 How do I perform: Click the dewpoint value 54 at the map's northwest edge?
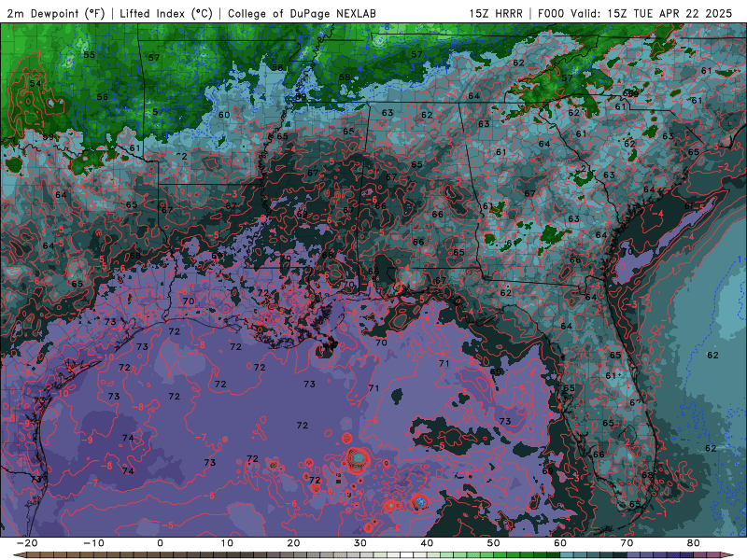click(35, 83)
